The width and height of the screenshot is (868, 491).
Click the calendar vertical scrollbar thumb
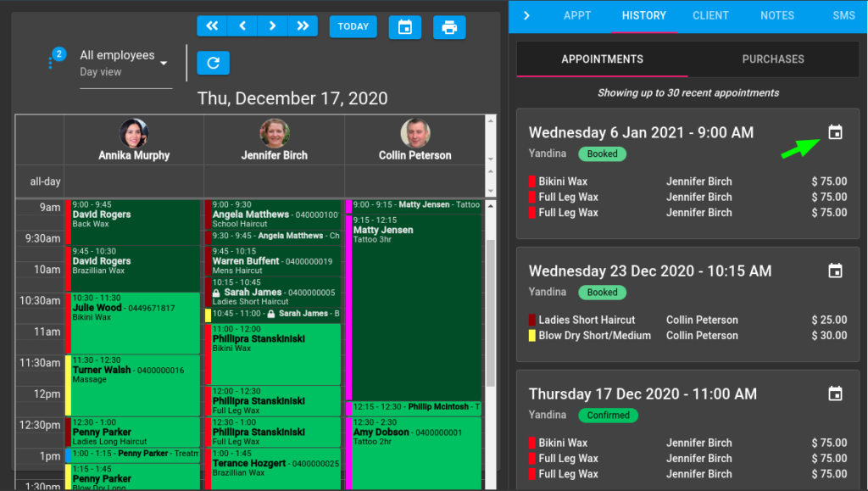click(x=491, y=313)
